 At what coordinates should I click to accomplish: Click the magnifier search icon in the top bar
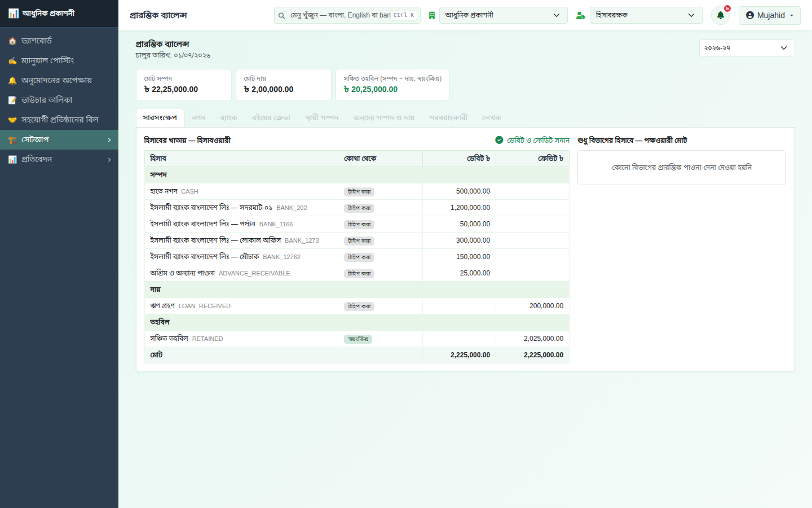[x=281, y=16]
